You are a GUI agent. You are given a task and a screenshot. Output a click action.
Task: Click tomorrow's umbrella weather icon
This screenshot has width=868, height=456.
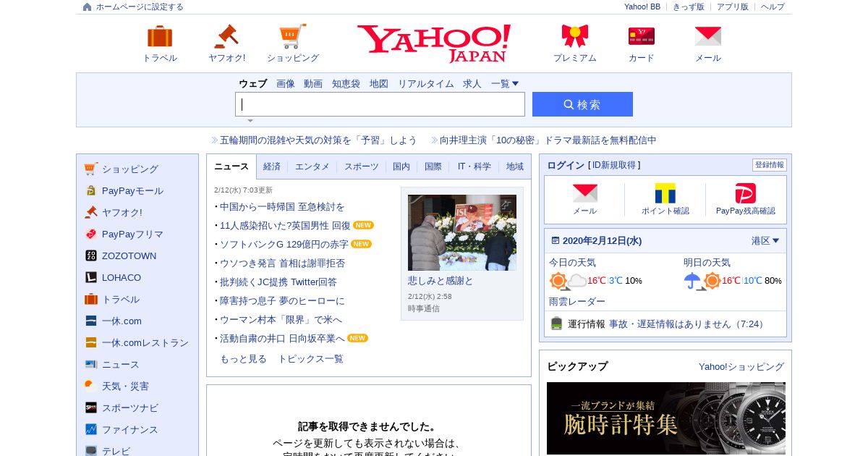coord(693,281)
